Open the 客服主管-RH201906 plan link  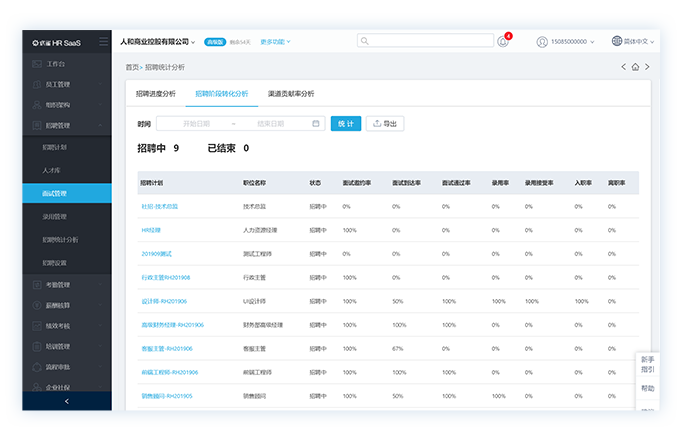coord(167,348)
